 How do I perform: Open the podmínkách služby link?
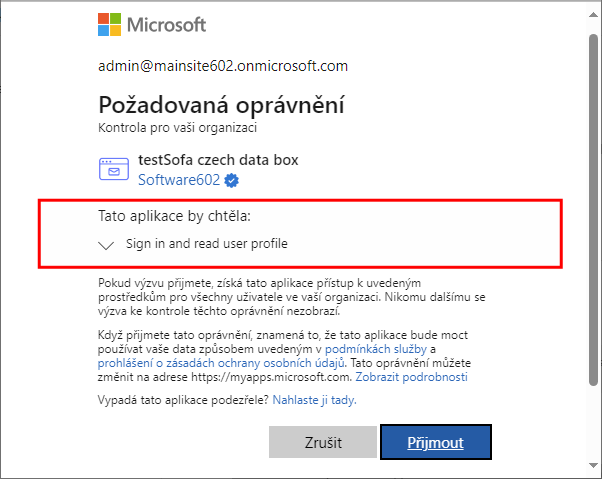[376, 349]
